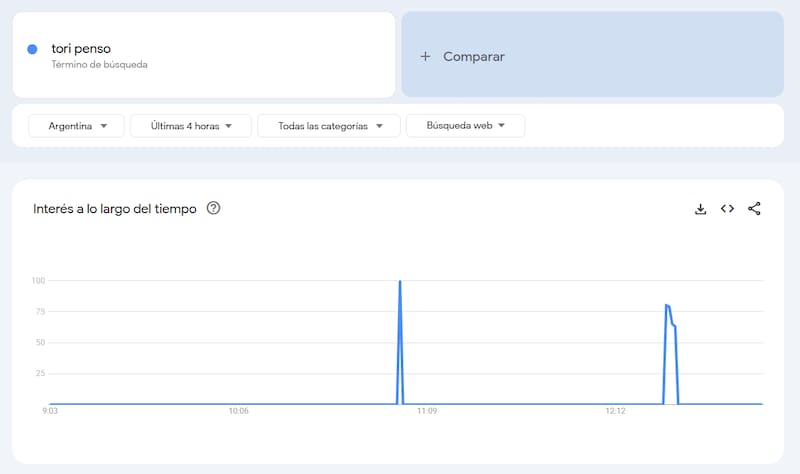Image resolution: width=800 pixels, height=474 pixels.
Task: Open the Últimas 4 horas time dropdown
Action: (x=191, y=126)
